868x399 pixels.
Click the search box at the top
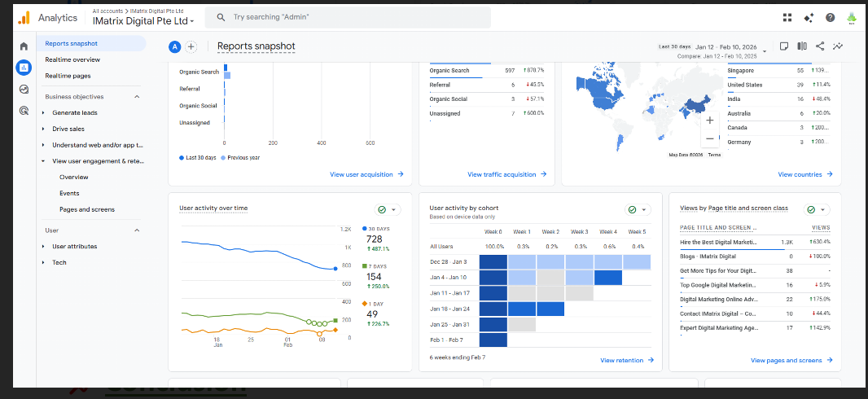[x=349, y=17]
